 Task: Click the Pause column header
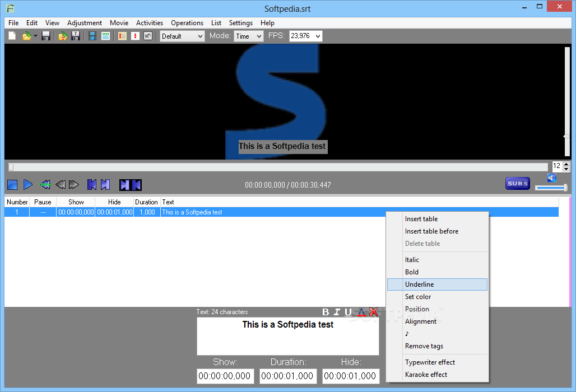(x=43, y=202)
